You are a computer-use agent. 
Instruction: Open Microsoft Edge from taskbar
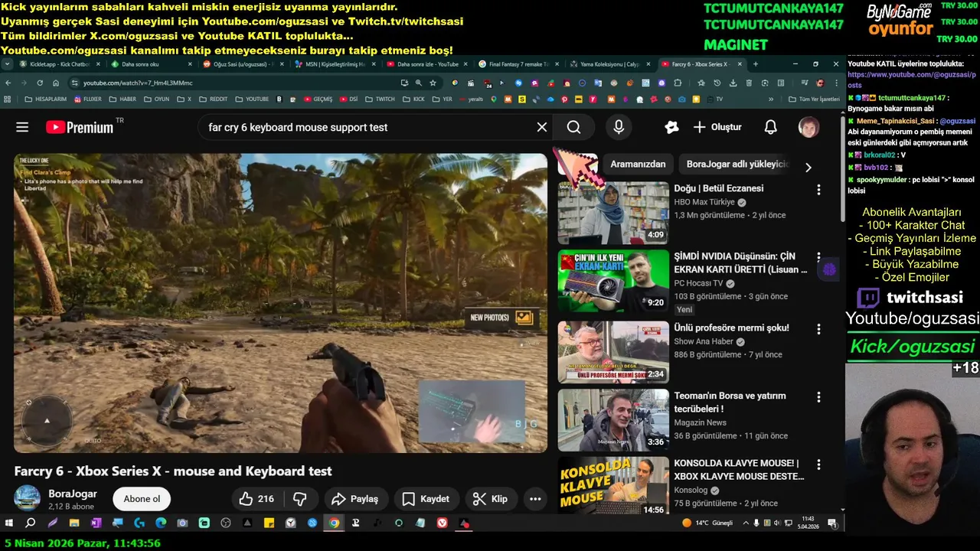[x=161, y=523]
